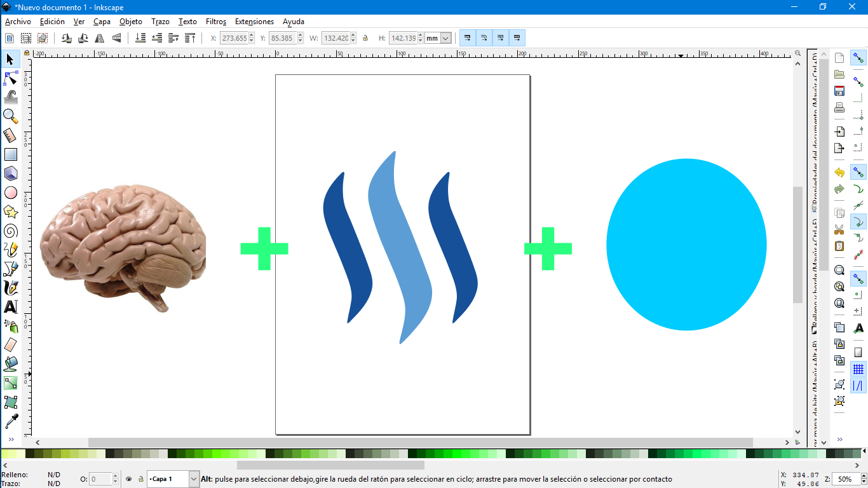Click the Cut scissors icon
The image size is (868, 488).
tap(839, 229)
